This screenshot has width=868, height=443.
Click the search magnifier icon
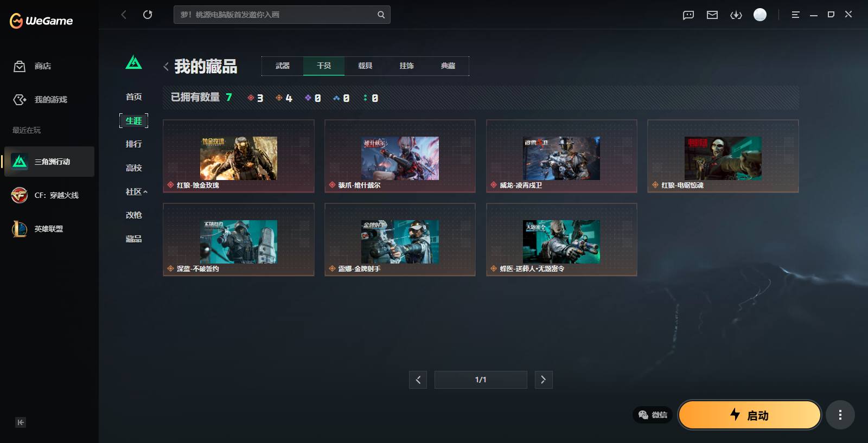[381, 15]
